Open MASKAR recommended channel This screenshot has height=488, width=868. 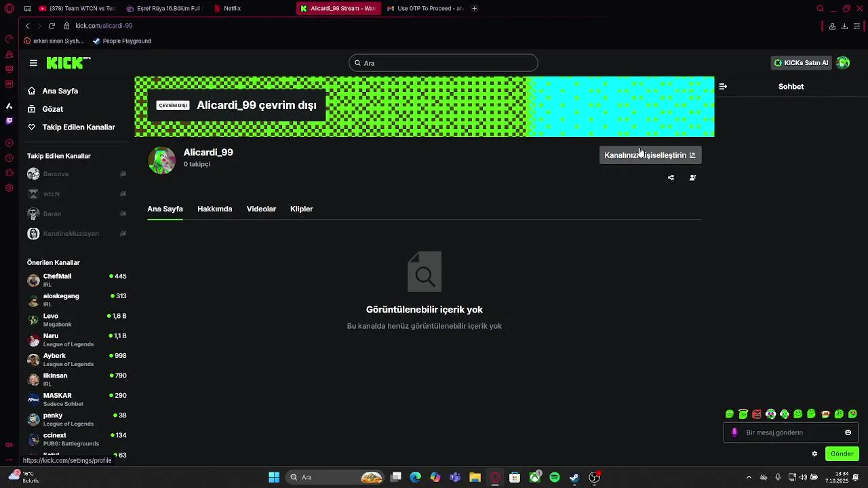pos(77,399)
